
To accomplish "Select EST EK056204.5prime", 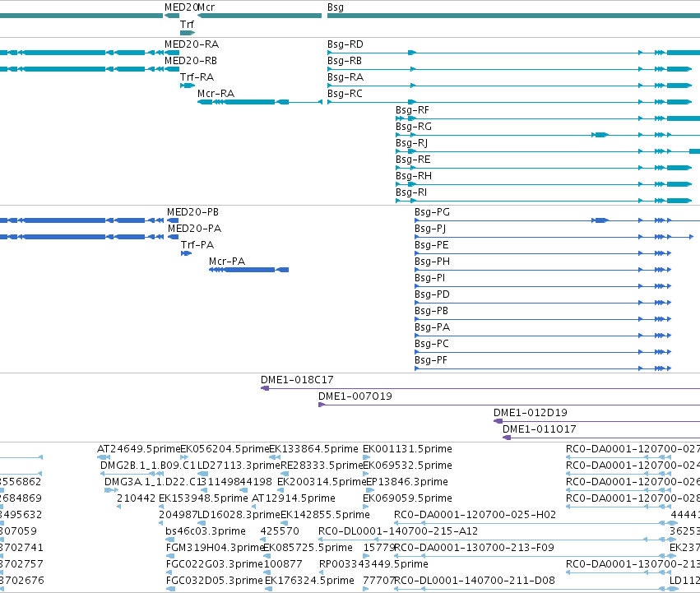I will pyautogui.click(x=225, y=449).
